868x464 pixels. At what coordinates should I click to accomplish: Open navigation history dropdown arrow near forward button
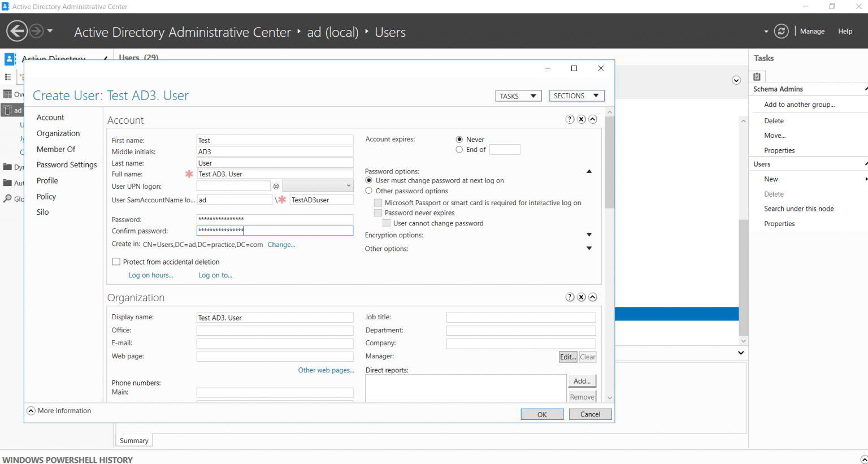50,31
